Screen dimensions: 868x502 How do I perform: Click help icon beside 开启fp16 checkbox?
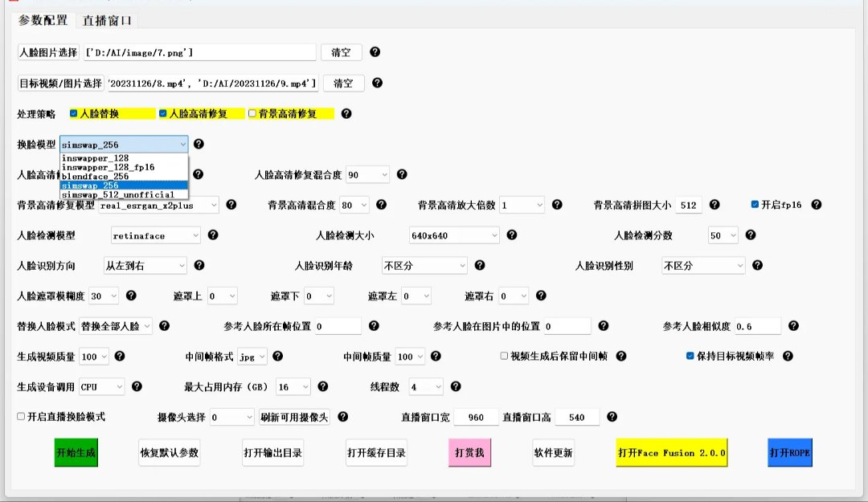pyautogui.click(x=816, y=205)
